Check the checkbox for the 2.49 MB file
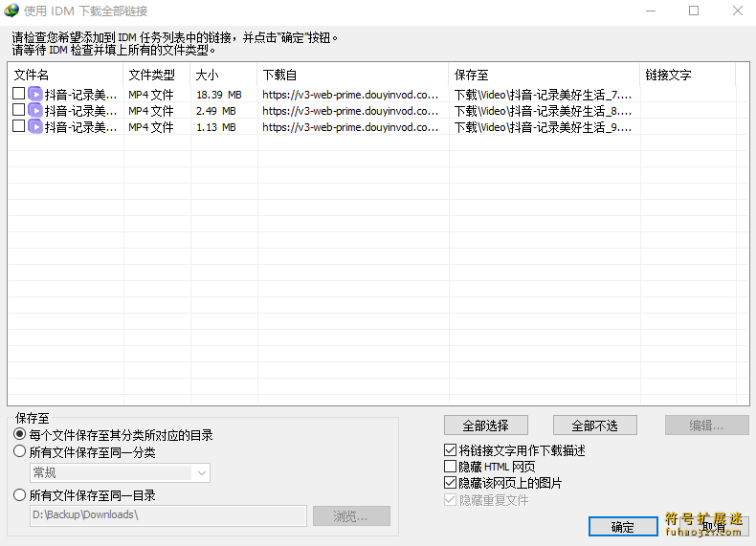 [x=19, y=110]
